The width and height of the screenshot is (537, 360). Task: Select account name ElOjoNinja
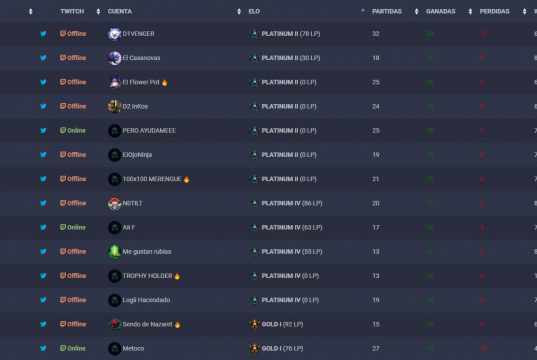pos(137,155)
